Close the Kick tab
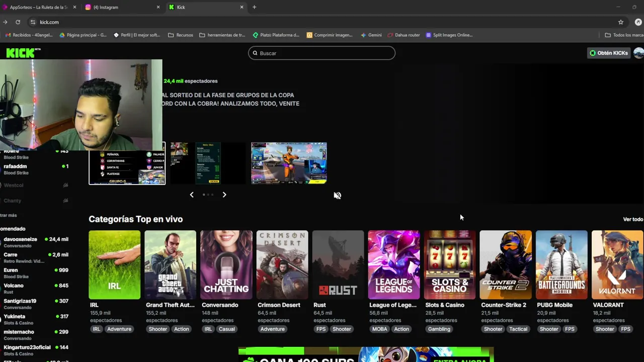The width and height of the screenshot is (644, 362). click(242, 7)
